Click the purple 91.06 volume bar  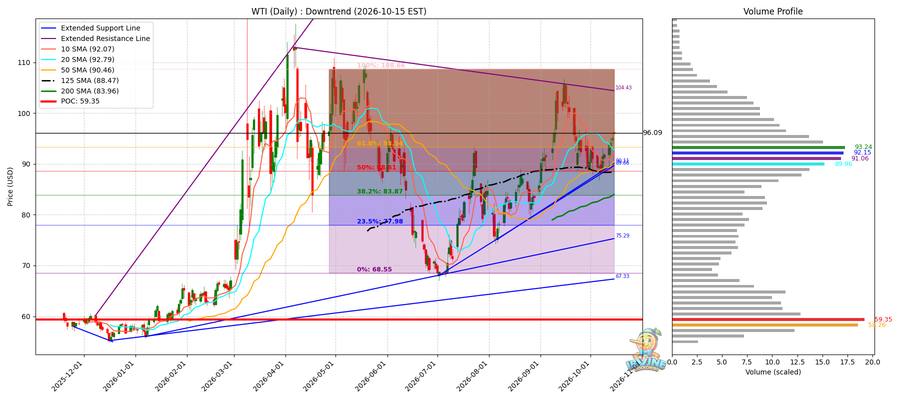pos(756,158)
